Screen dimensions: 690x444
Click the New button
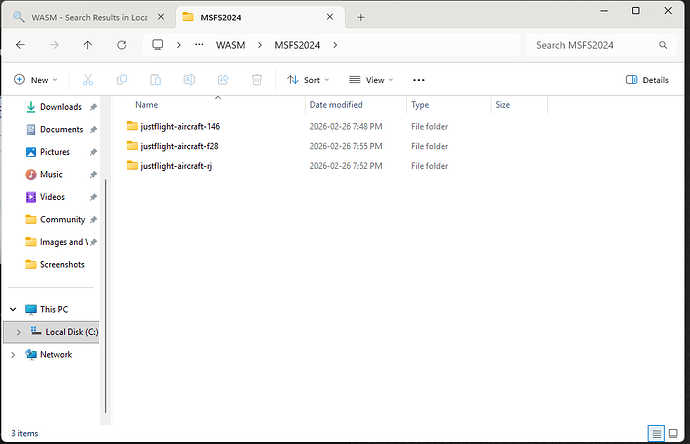tap(36, 80)
